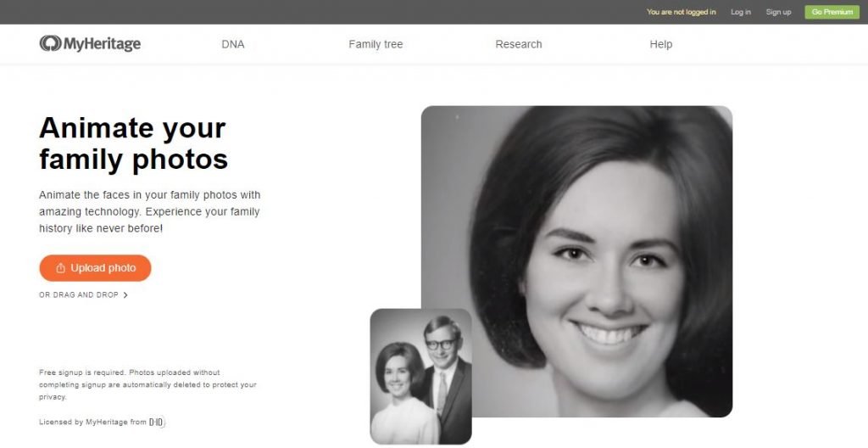Open the Research menu
The image size is (868, 448).
pyautogui.click(x=519, y=44)
